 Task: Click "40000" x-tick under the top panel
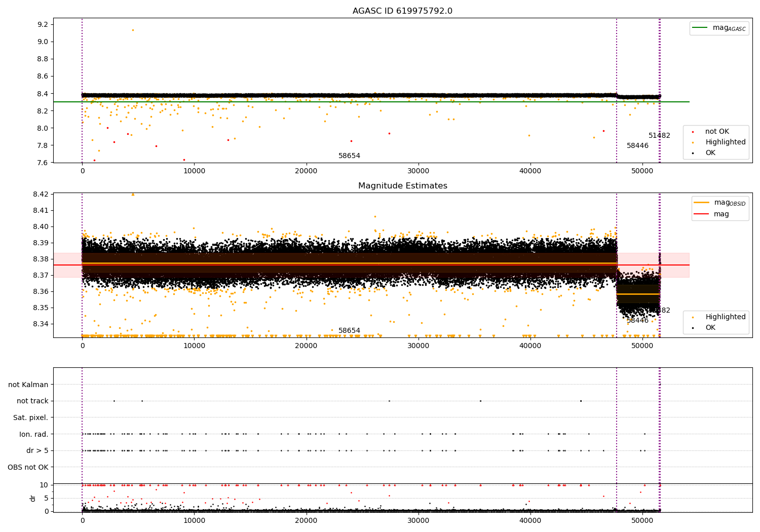point(530,171)
